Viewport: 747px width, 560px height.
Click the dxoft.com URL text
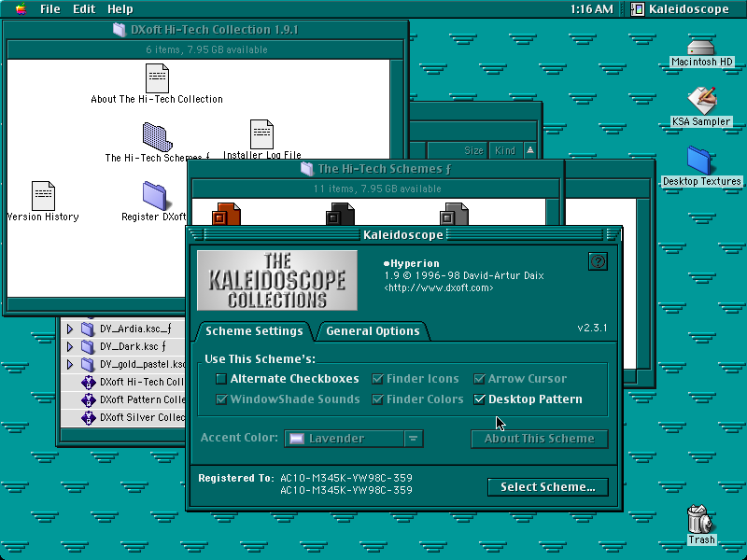point(439,288)
